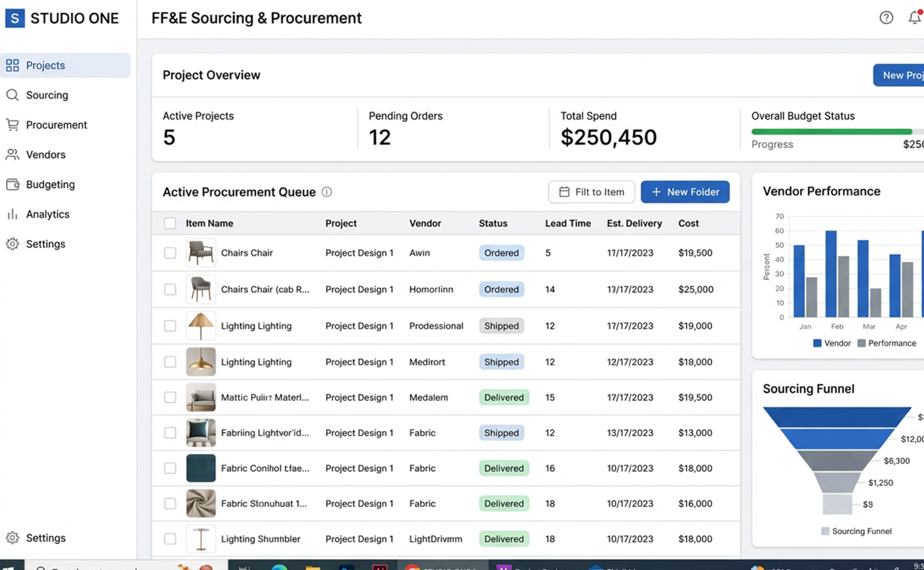Image resolution: width=924 pixels, height=570 pixels.
Task: Click the Pending Orders count 12
Action: click(x=380, y=137)
